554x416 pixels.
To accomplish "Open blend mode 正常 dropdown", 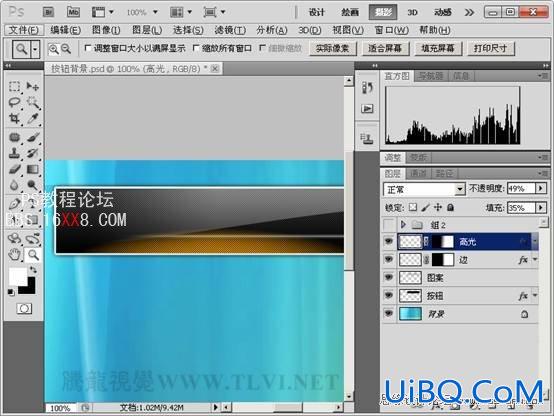I will 459,190.
